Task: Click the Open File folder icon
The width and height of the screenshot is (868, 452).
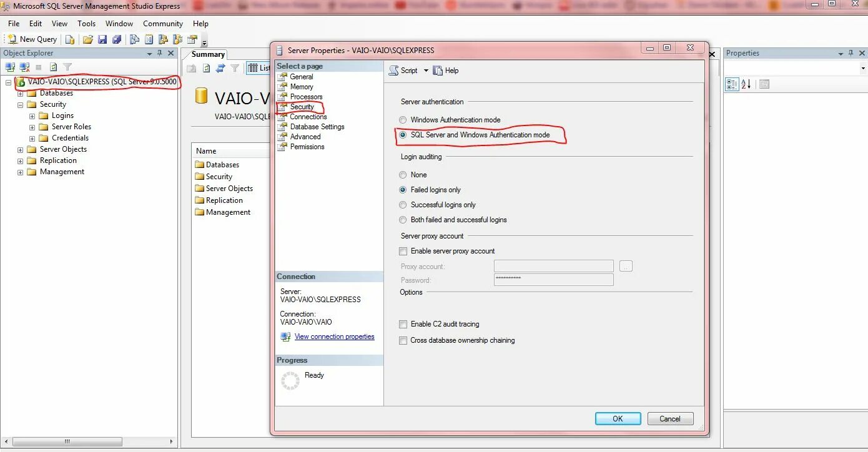Action: [88, 39]
